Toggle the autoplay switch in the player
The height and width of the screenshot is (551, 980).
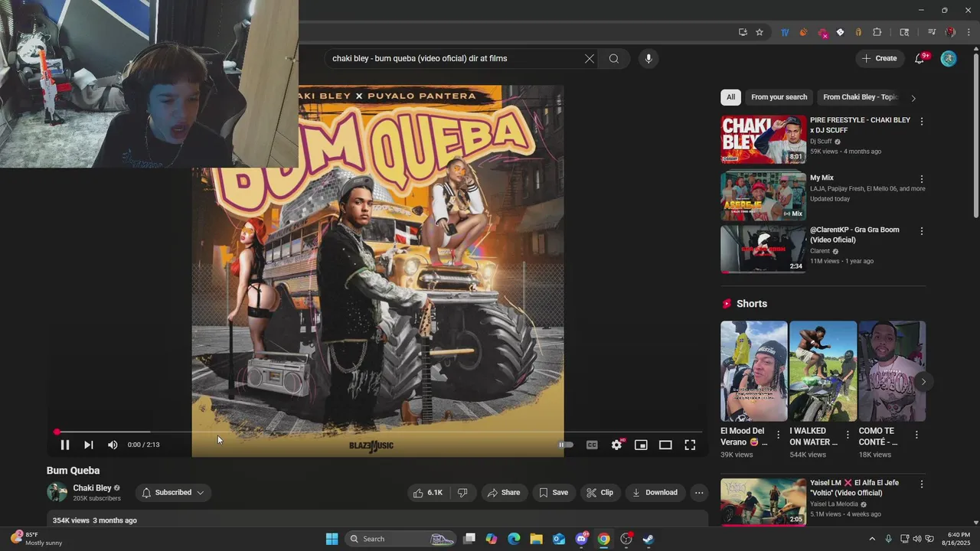coord(566,445)
